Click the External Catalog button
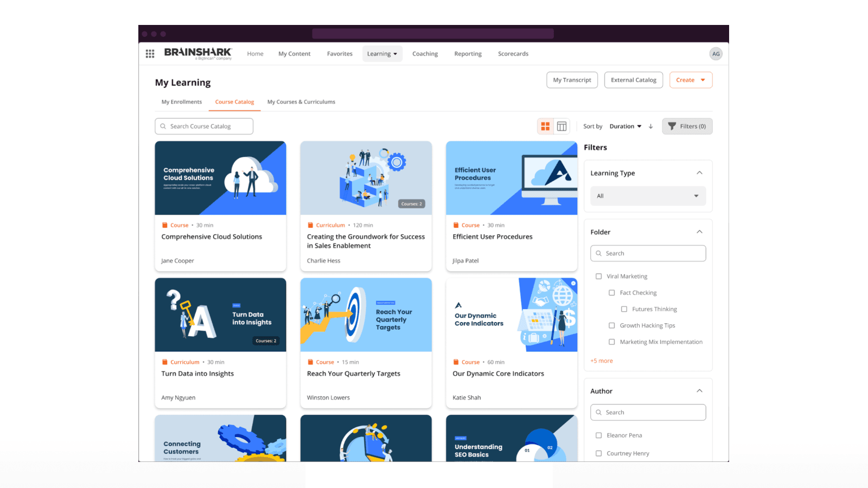Image resolution: width=868 pixels, height=488 pixels. tap(633, 80)
